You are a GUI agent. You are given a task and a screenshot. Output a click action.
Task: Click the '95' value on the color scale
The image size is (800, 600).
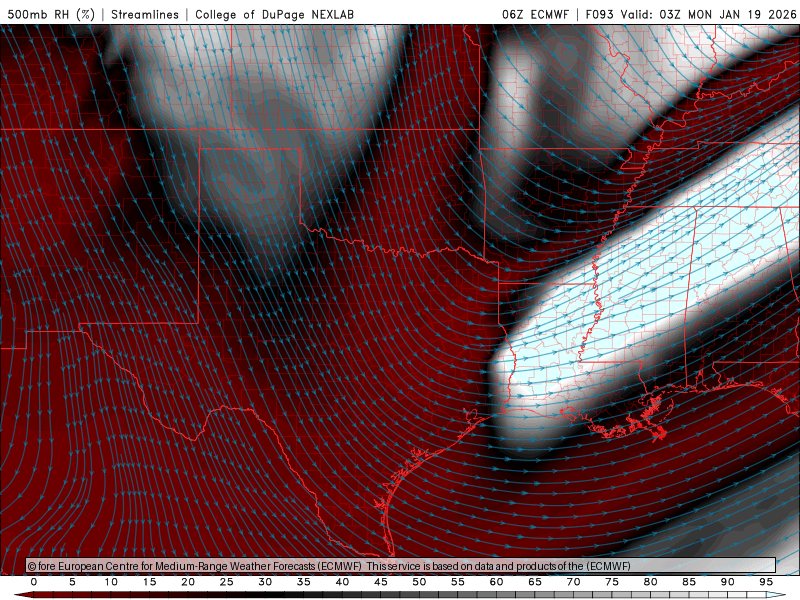pyautogui.click(x=766, y=582)
